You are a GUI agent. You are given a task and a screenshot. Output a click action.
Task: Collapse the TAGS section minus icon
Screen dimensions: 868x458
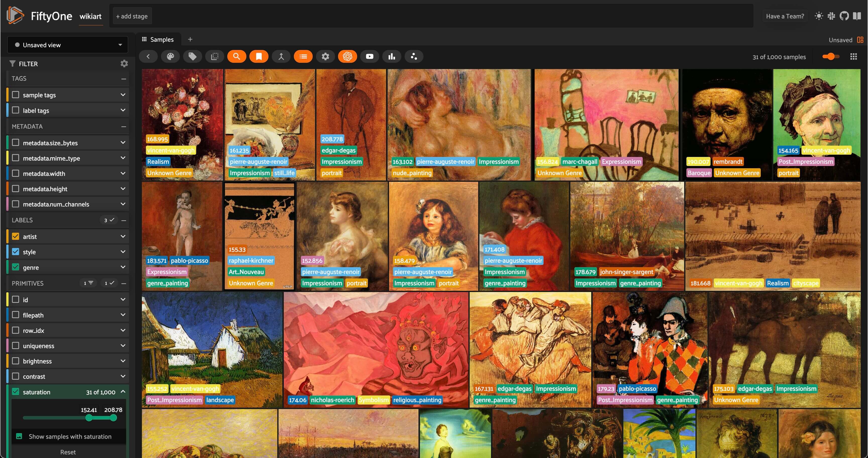tap(124, 78)
